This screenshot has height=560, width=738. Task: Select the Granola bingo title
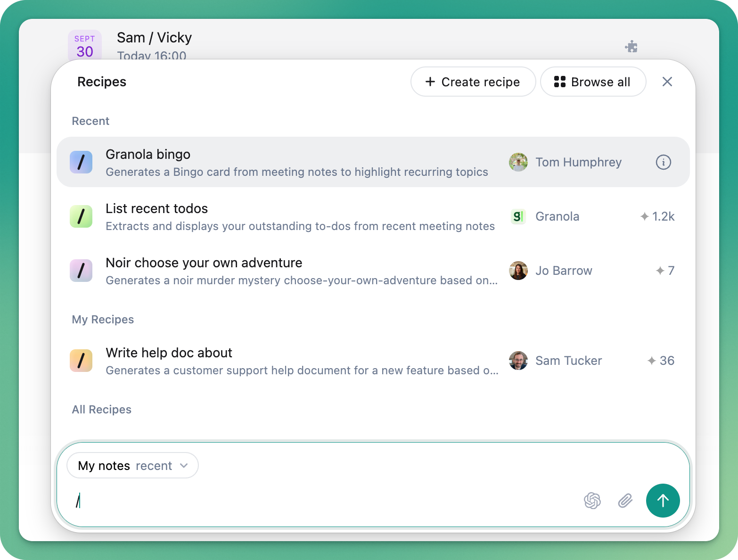pos(148,154)
